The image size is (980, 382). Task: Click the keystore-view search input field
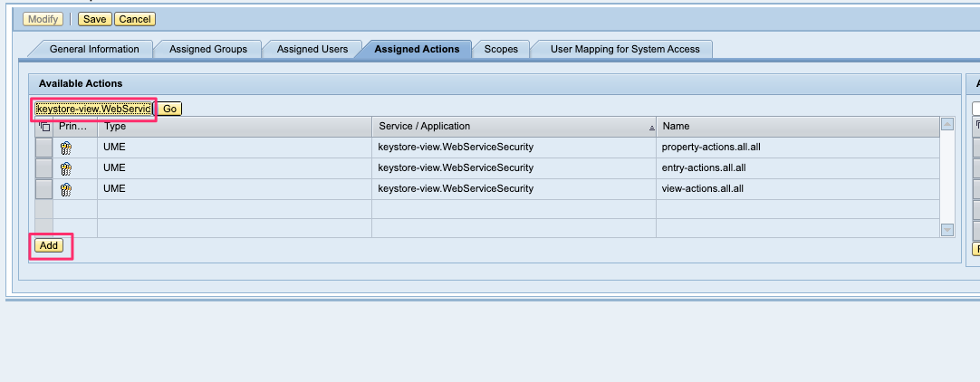tap(92, 109)
